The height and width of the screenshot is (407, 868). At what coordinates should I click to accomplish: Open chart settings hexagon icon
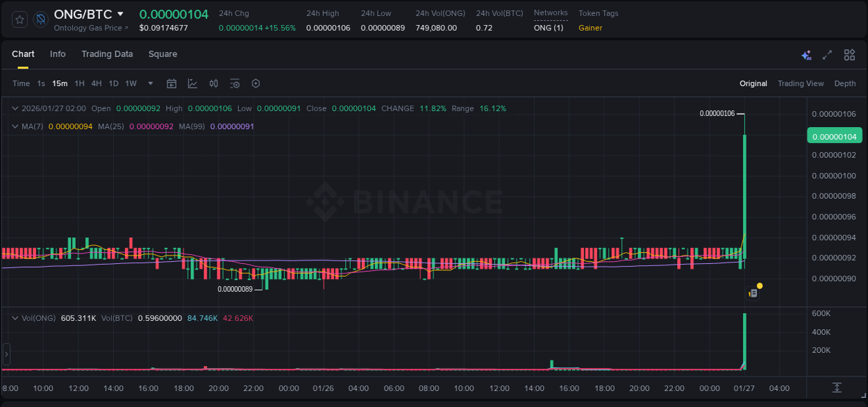coord(256,83)
